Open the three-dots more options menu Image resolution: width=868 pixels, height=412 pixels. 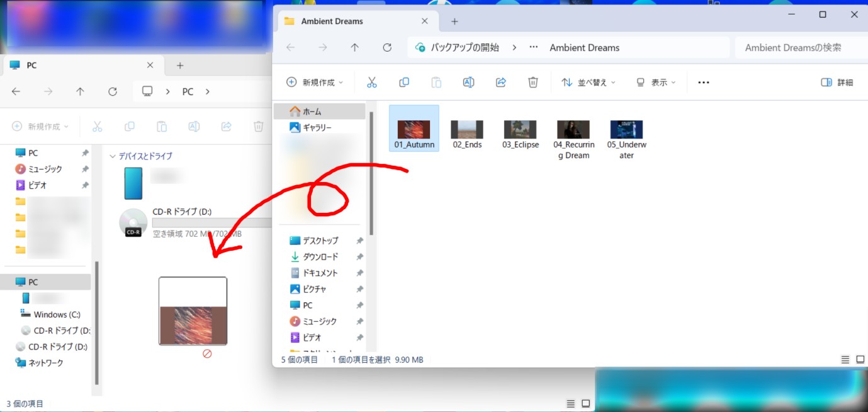704,83
